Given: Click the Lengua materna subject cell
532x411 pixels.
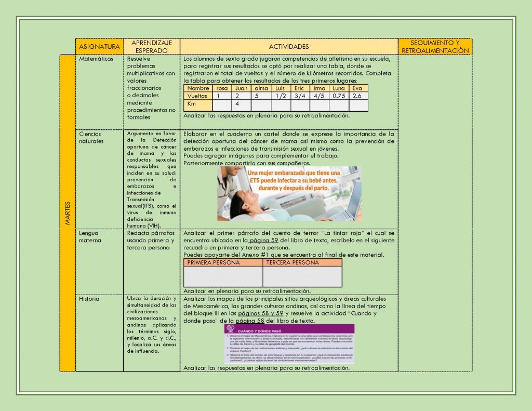Looking at the screenshot, I should click(x=99, y=262).
